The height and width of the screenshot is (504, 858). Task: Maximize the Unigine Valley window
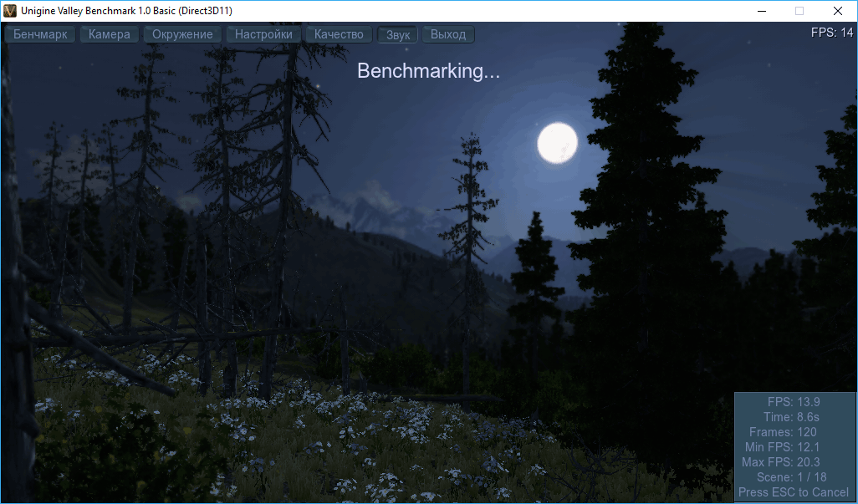(x=799, y=11)
